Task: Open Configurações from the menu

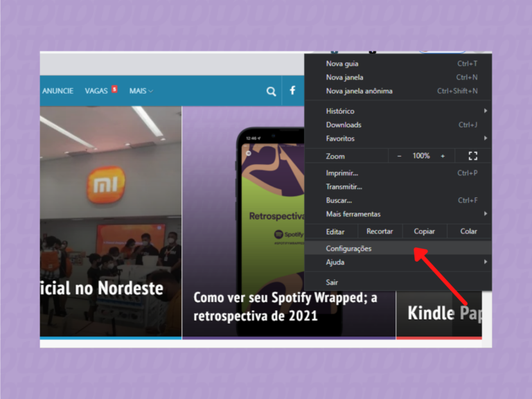Action: [x=398, y=249]
